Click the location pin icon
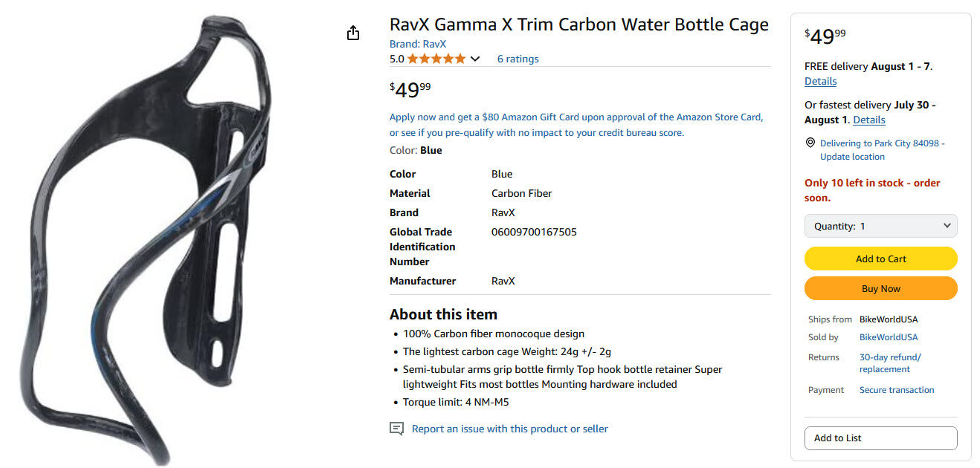 point(810,143)
